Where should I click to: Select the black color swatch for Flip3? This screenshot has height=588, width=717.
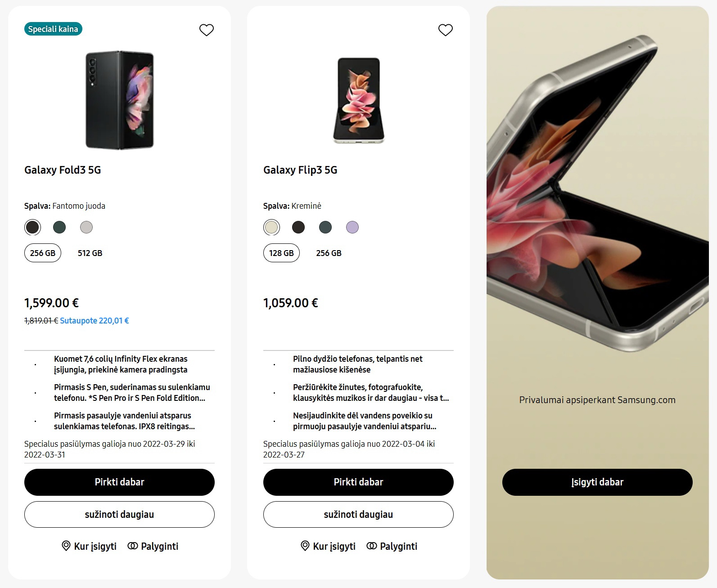pos(298,227)
